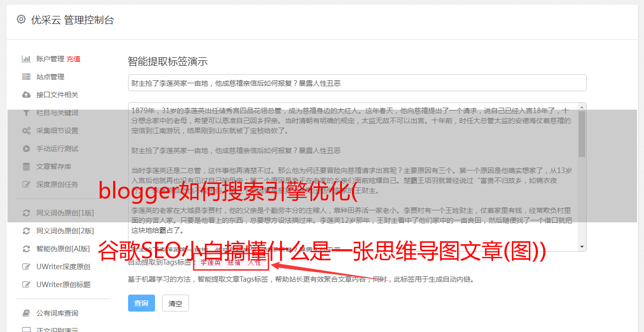Click the gear icon beside 优采云 管理控制台
Screen dimensions: 644x332
pos(21,19)
